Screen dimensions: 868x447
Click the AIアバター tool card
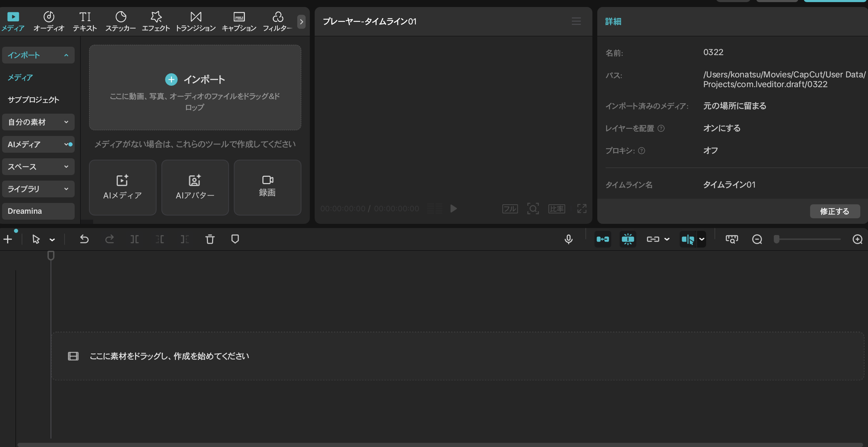(195, 188)
